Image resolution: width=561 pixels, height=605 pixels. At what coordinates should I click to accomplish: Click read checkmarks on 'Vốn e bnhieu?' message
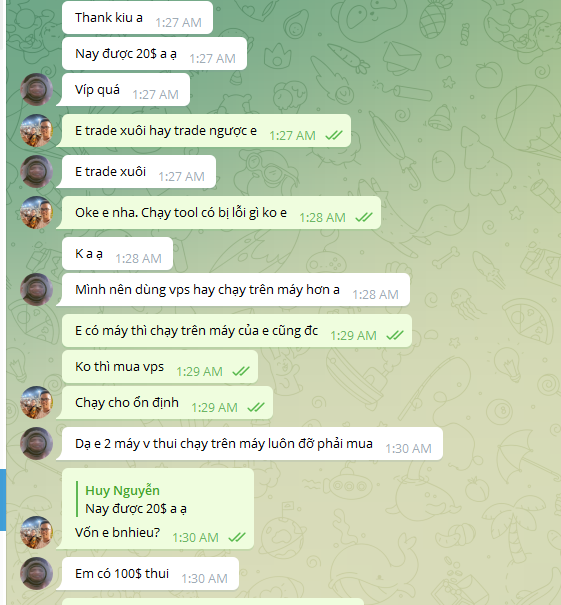(237, 537)
